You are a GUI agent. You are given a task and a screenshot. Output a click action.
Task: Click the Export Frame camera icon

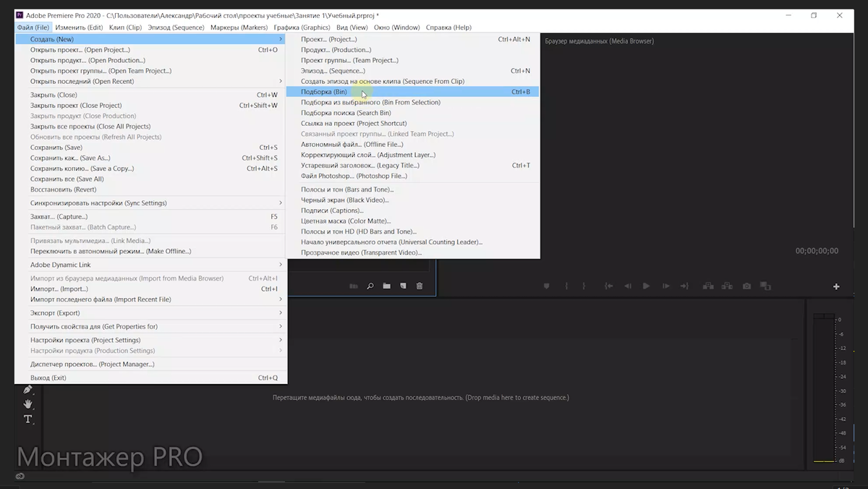pyautogui.click(x=746, y=286)
